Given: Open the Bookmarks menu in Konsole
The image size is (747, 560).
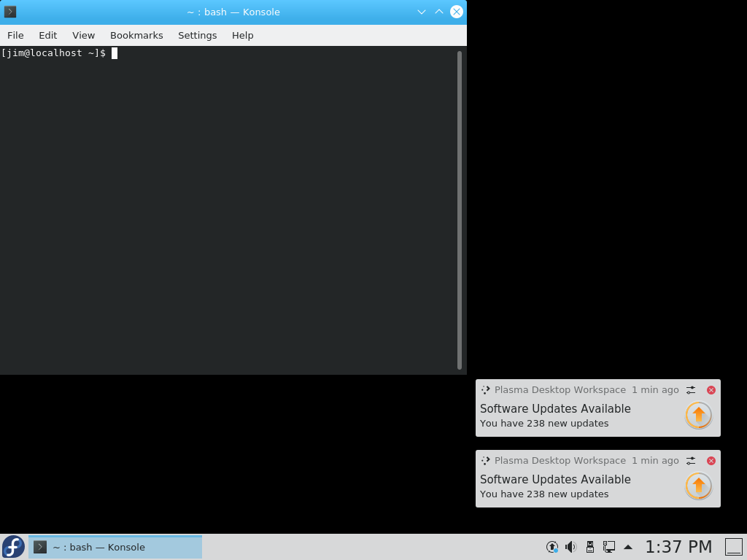Looking at the screenshot, I should [x=136, y=35].
